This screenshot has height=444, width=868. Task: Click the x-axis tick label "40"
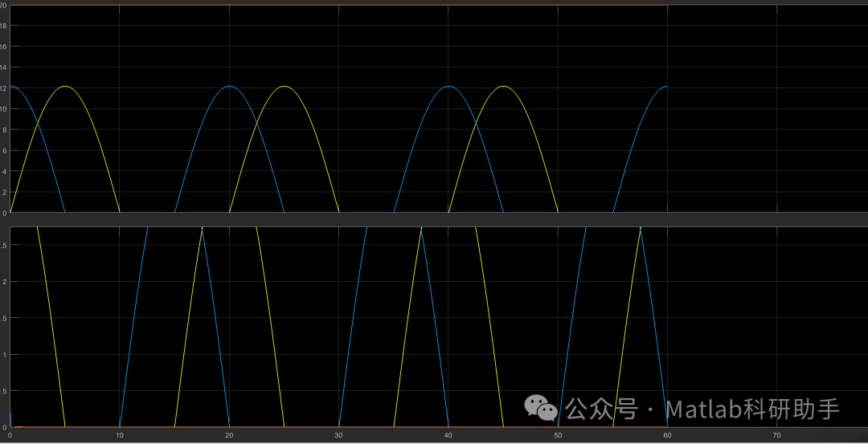coord(448,436)
